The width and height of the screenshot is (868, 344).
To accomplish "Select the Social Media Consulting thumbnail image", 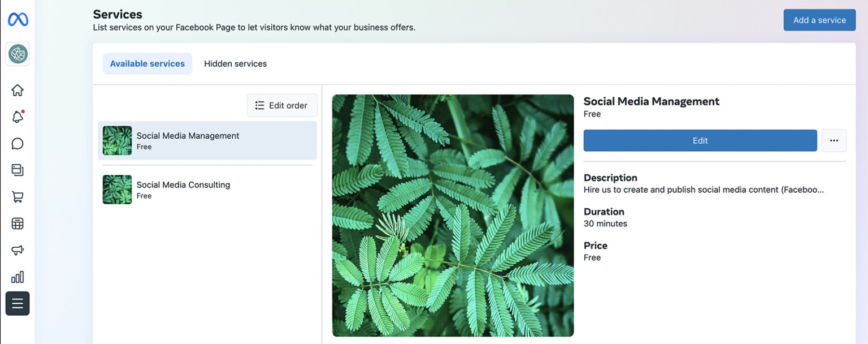I will [116, 189].
